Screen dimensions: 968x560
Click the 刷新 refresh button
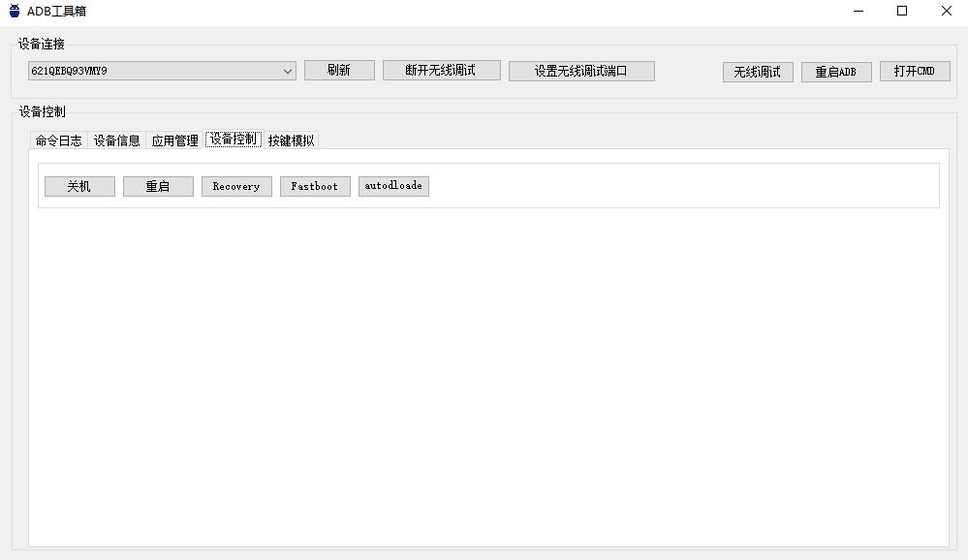[x=338, y=70]
